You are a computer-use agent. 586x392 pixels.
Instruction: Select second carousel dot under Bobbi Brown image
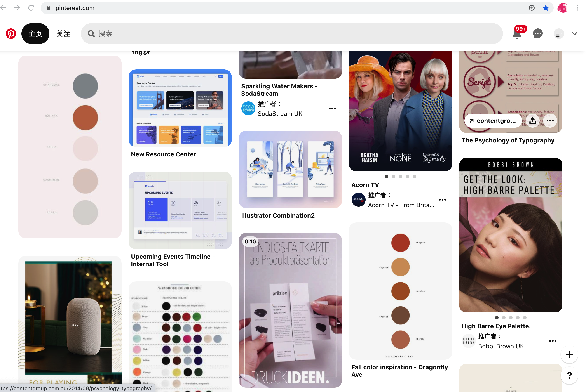click(x=504, y=318)
